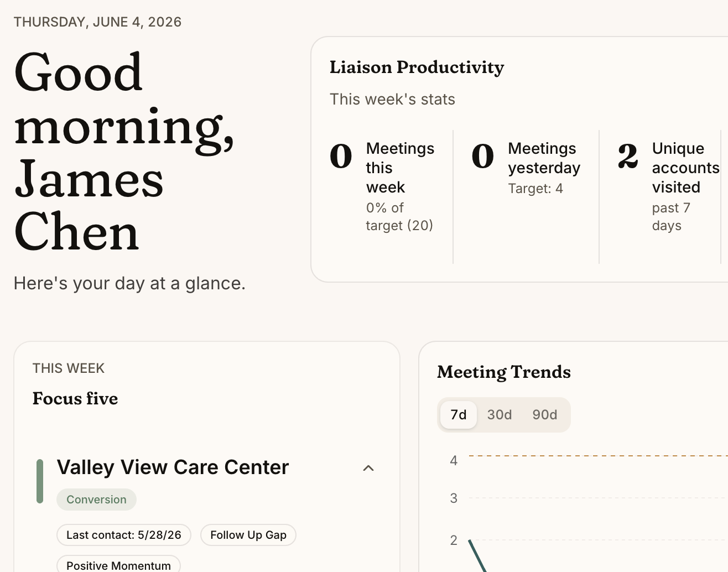The width and height of the screenshot is (728, 572).
Task: Switch Meeting Trends to 90d
Action: 545,415
